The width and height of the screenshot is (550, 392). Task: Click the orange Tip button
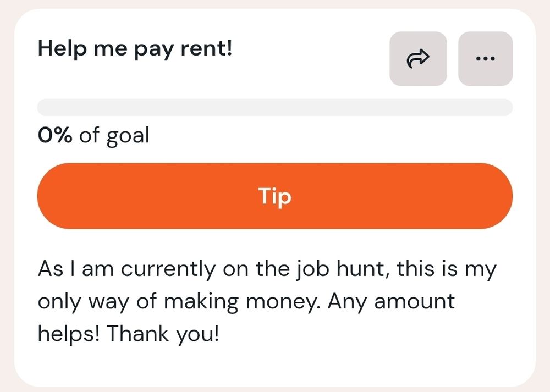[275, 196]
